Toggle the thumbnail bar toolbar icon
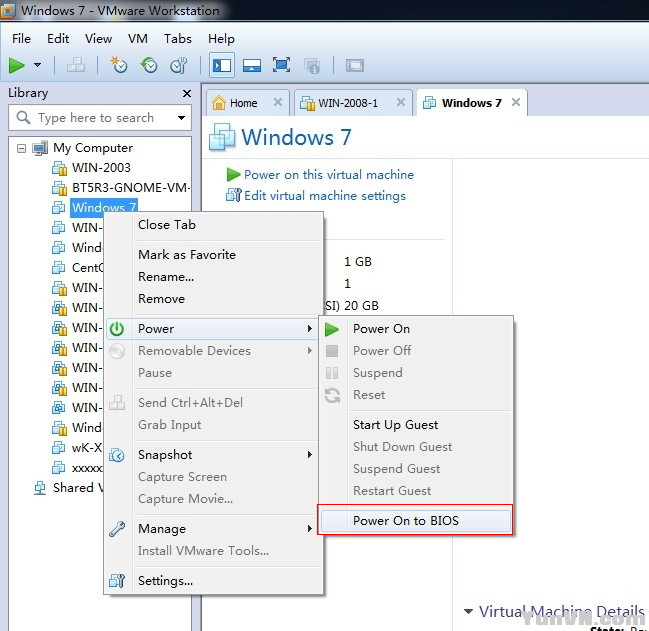 [252, 65]
